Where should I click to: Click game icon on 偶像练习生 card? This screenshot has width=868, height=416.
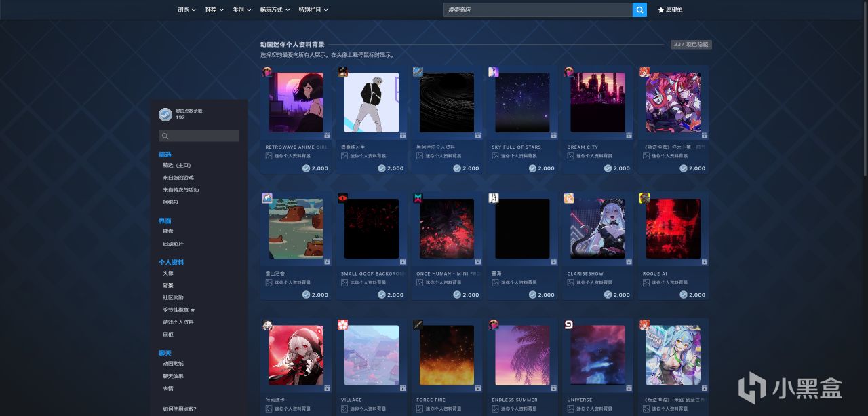click(342, 72)
